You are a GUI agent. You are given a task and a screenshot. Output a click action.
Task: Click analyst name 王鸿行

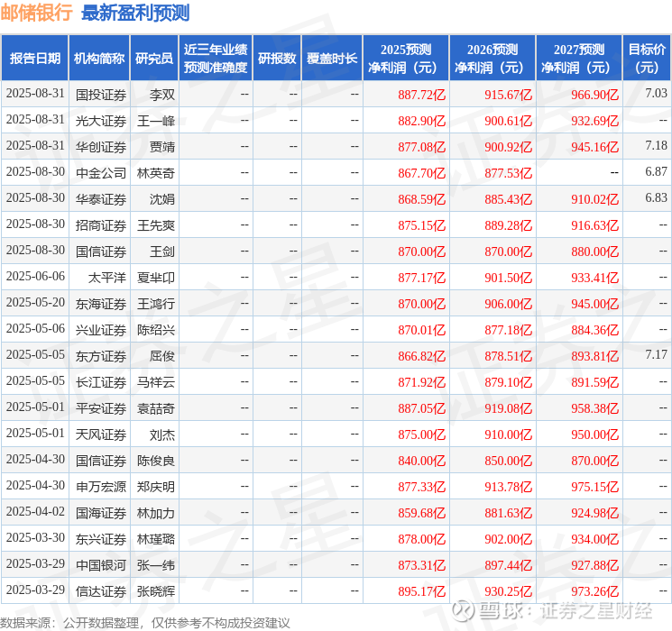click(x=156, y=304)
